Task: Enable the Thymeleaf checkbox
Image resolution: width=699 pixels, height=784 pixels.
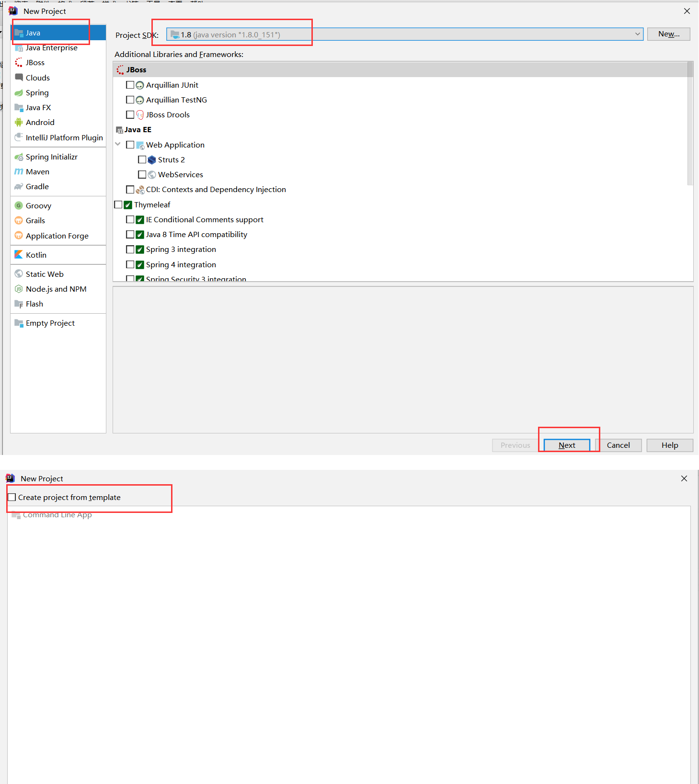Action: tap(118, 205)
